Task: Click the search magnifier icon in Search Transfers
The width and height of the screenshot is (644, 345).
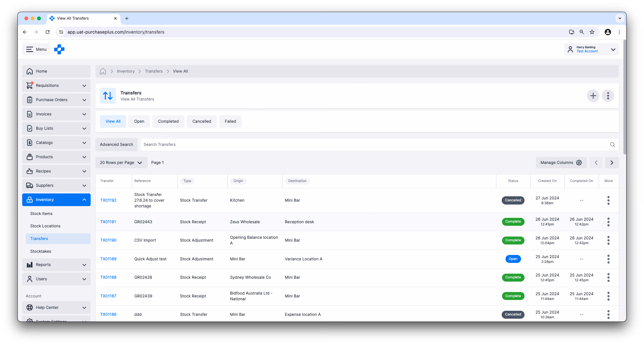Action: [x=612, y=145]
